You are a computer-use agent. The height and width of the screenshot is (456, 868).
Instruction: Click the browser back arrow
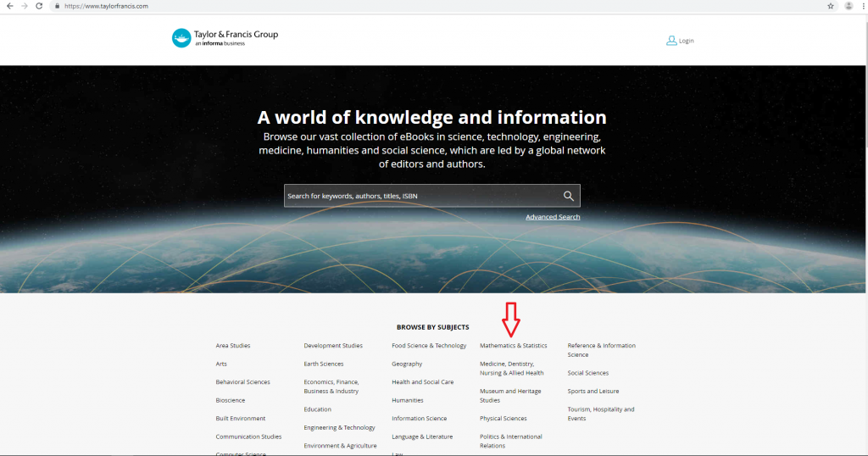pyautogui.click(x=8, y=6)
